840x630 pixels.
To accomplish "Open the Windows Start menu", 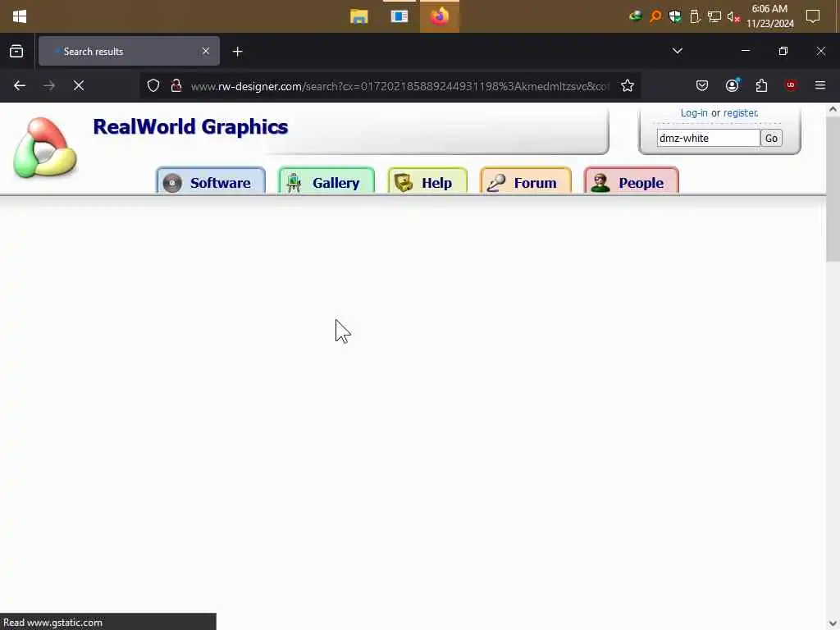I will point(20,16).
